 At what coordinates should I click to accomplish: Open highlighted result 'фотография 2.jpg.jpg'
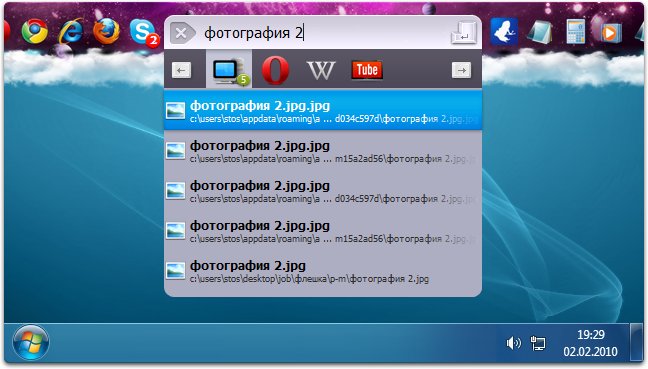[323, 110]
